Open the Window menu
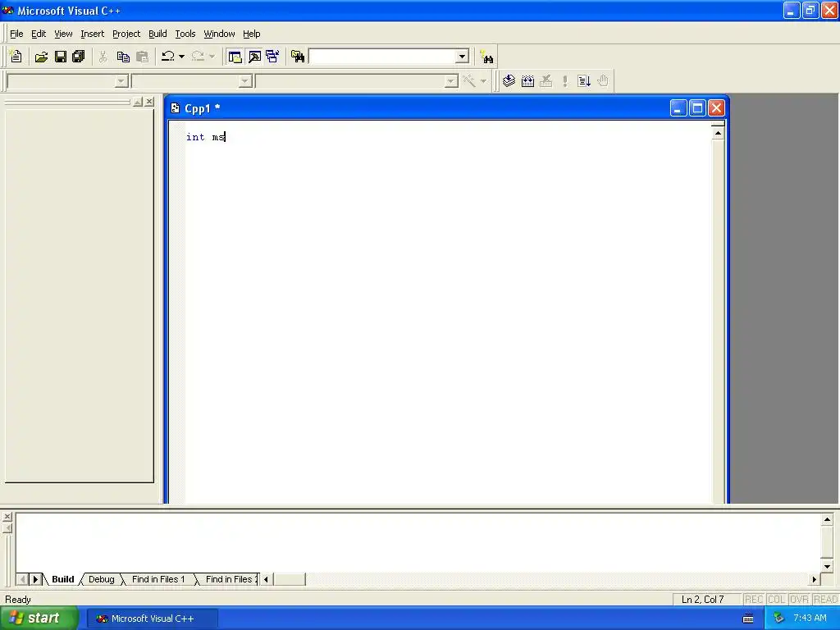The image size is (840, 630). [x=219, y=34]
